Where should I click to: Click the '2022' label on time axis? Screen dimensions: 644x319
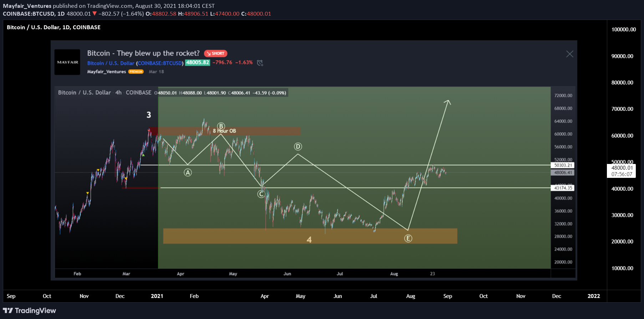594,296
